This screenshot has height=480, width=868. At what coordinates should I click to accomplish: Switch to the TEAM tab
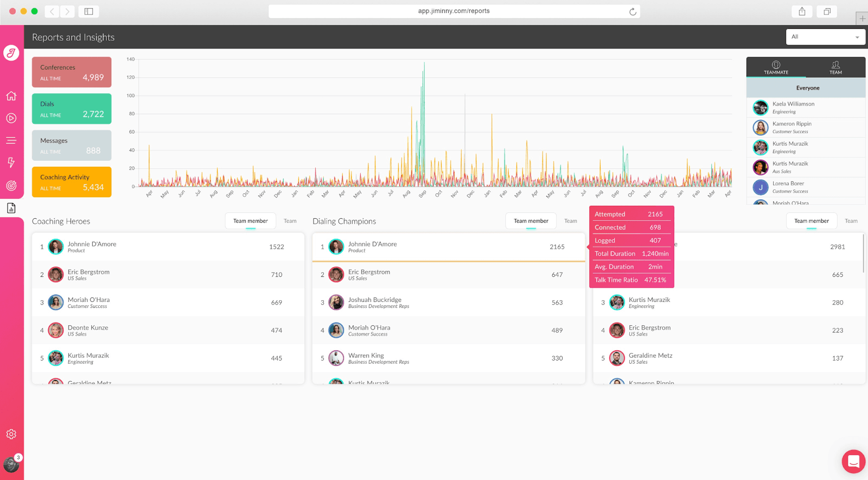tap(835, 67)
